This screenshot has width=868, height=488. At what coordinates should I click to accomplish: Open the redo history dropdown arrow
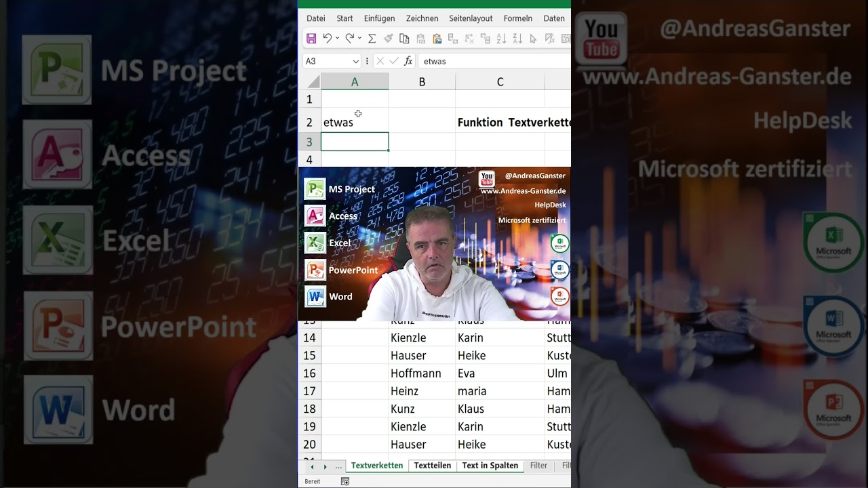click(359, 39)
